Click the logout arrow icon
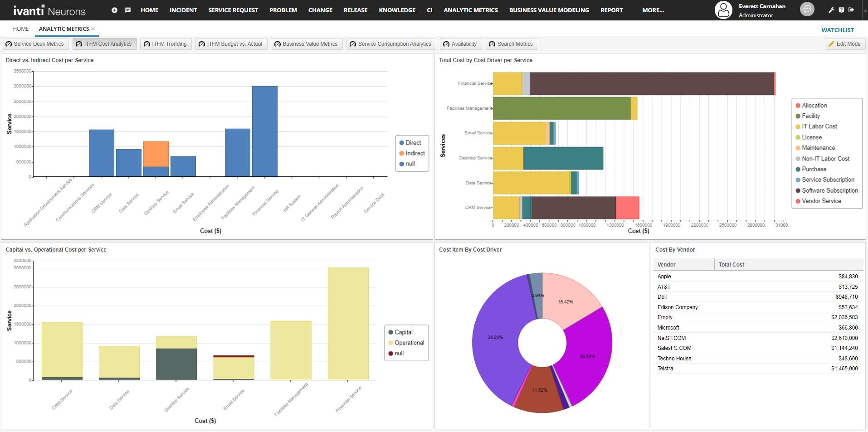This screenshot has height=432, width=868. (852, 10)
